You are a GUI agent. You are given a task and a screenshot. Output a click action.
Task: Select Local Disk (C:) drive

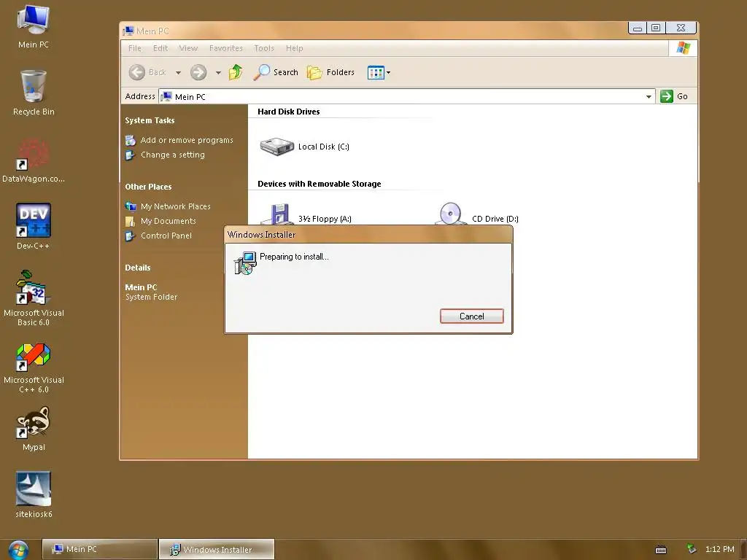[305, 147]
